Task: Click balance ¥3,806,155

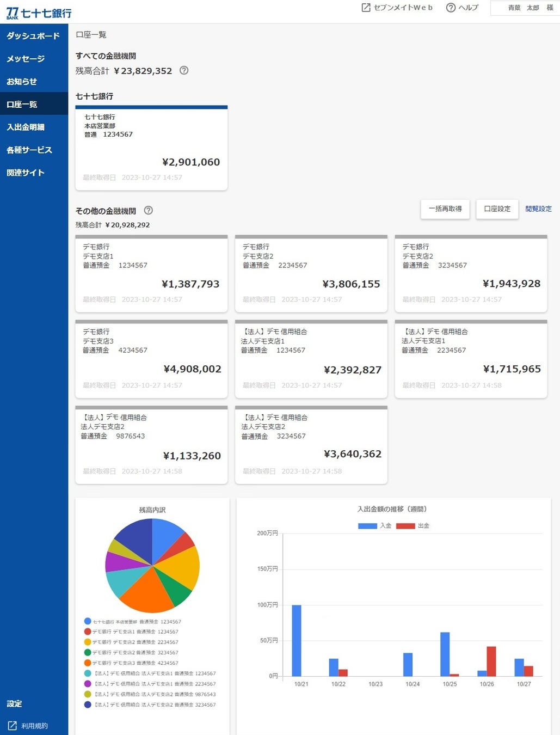Action: 351,284
